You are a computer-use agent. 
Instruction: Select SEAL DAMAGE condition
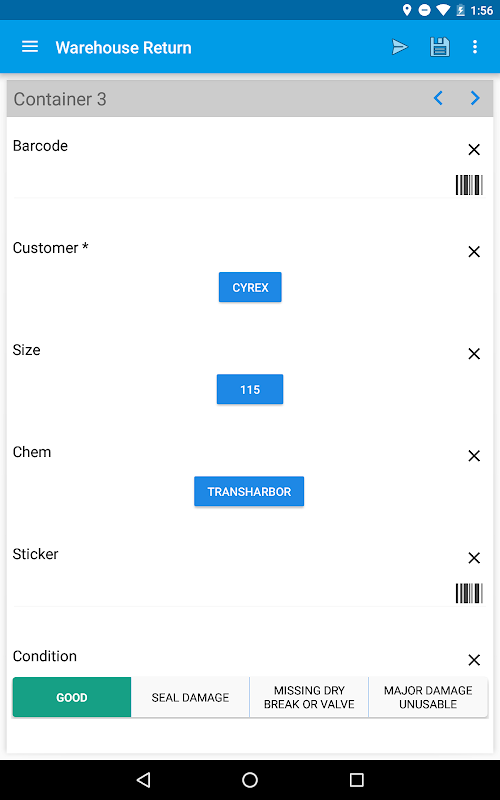[190, 697]
